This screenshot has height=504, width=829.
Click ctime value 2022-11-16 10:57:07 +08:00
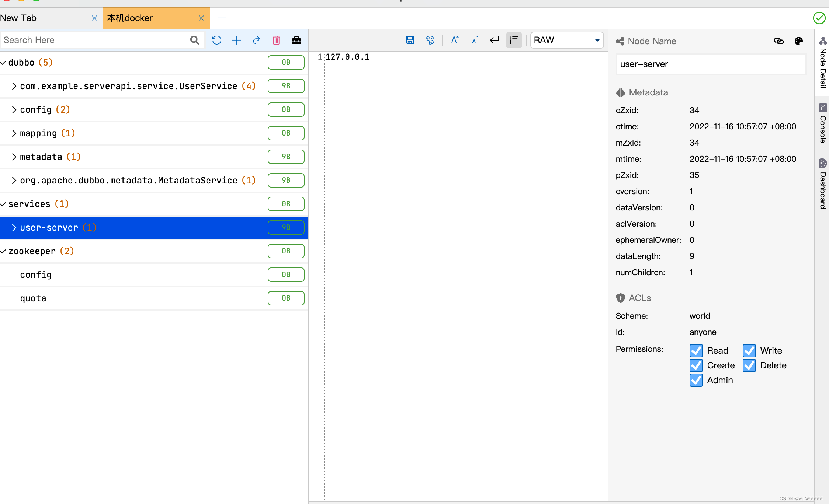pos(743,126)
